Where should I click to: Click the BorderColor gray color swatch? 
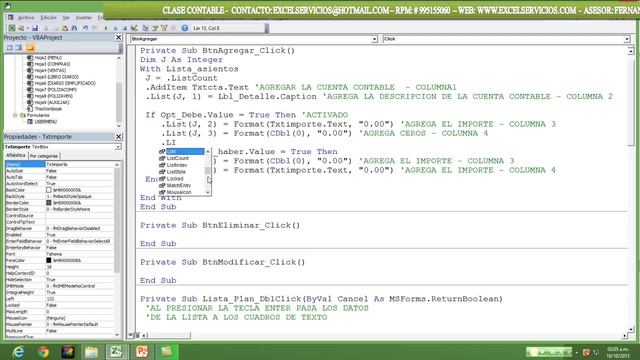49,203
